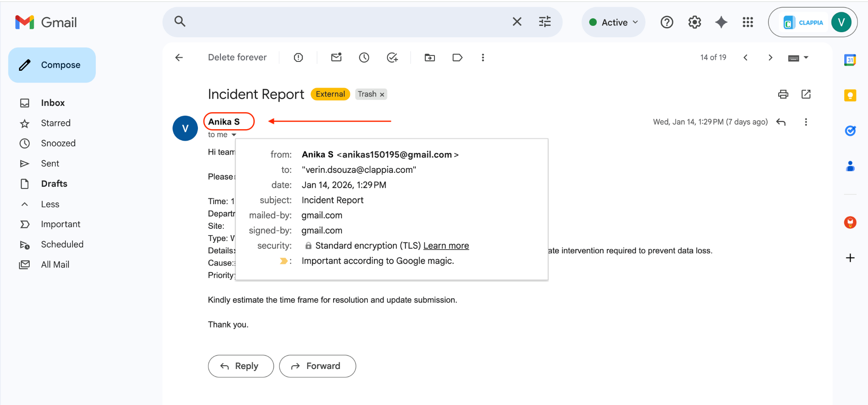Report the email as spam
The width and height of the screenshot is (868, 405).
tap(298, 57)
